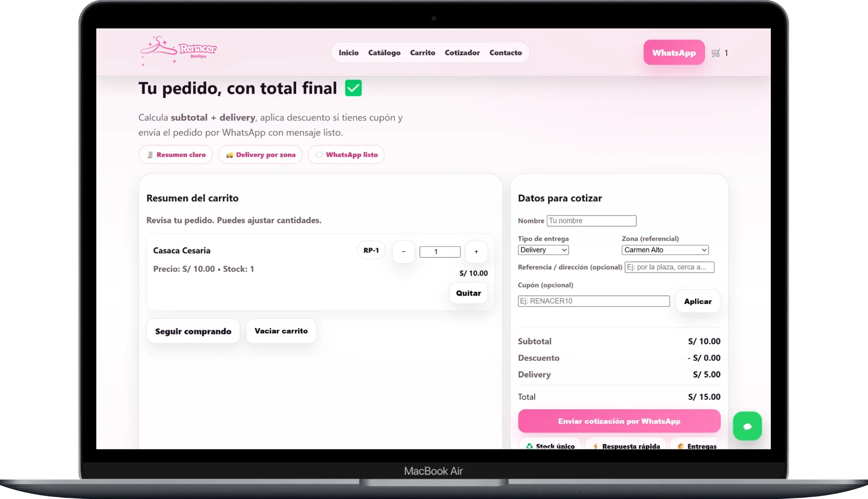Viewport: 868px width, 499px height.
Task: Click the Resumen claro chip
Action: click(x=176, y=155)
